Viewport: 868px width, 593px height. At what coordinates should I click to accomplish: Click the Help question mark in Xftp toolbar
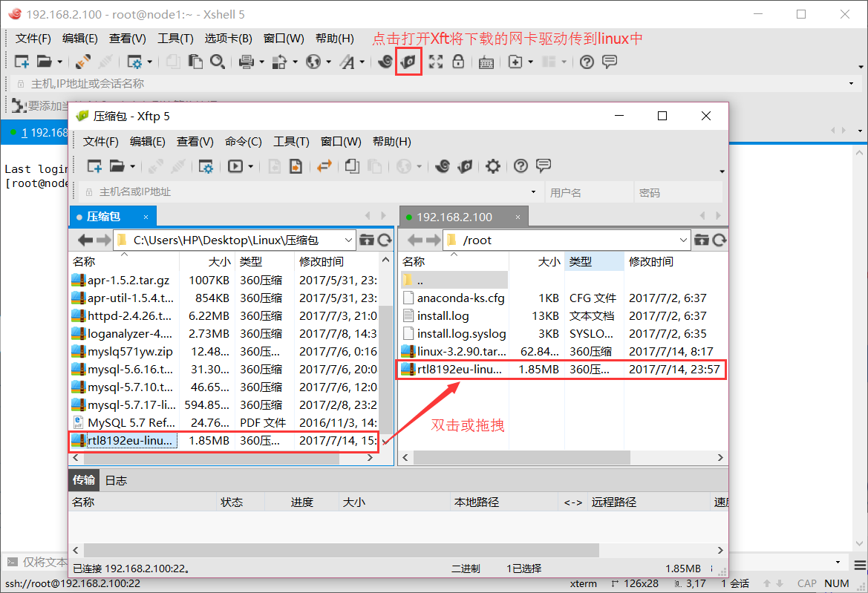point(521,166)
